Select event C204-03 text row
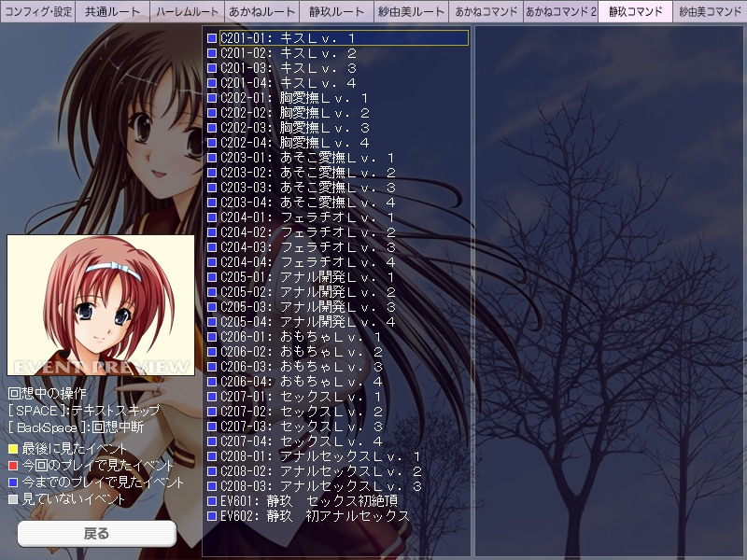The height and width of the screenshot is (560, 747). (x=308, y=247)
